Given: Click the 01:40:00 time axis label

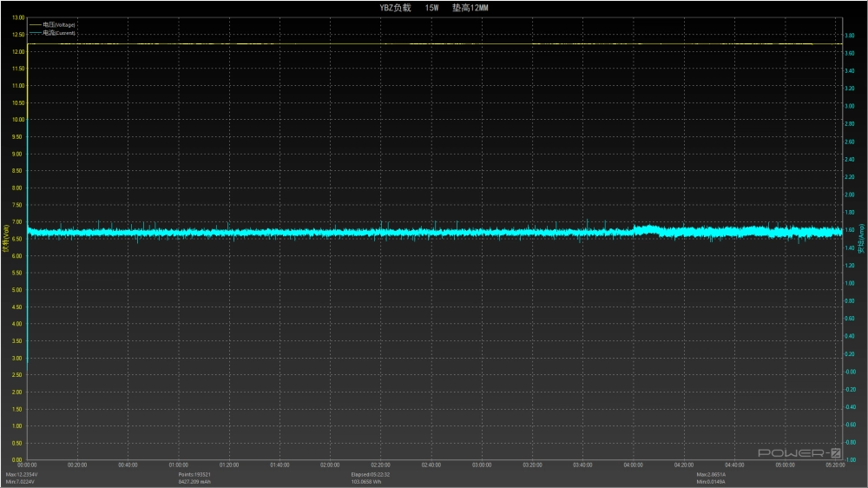Looking at the screenshot, I should [x=279, y=465].
